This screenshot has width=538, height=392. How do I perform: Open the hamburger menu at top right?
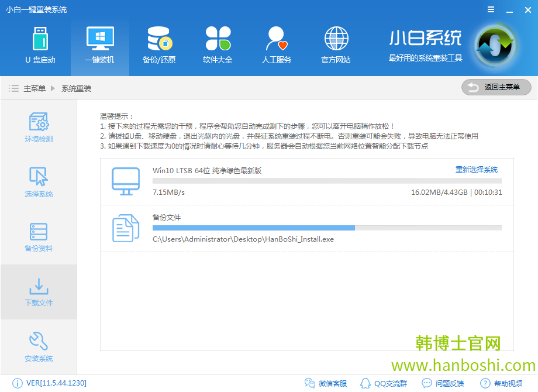(490, 9)
